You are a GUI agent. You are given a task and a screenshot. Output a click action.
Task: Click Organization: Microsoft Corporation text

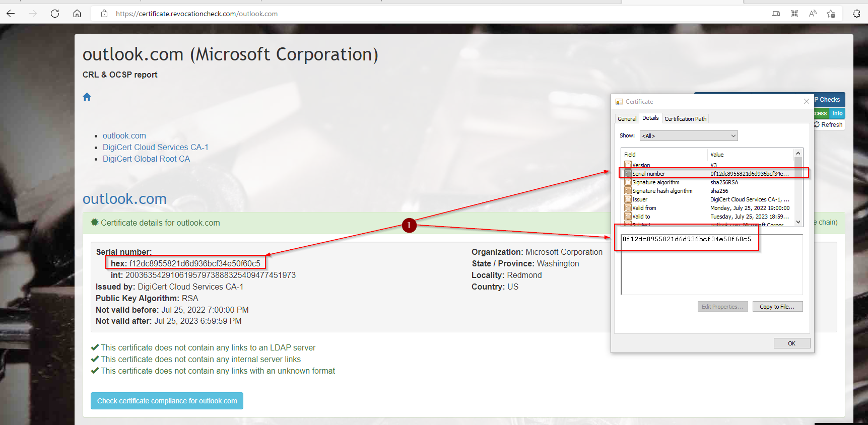(x=537, y=252)
